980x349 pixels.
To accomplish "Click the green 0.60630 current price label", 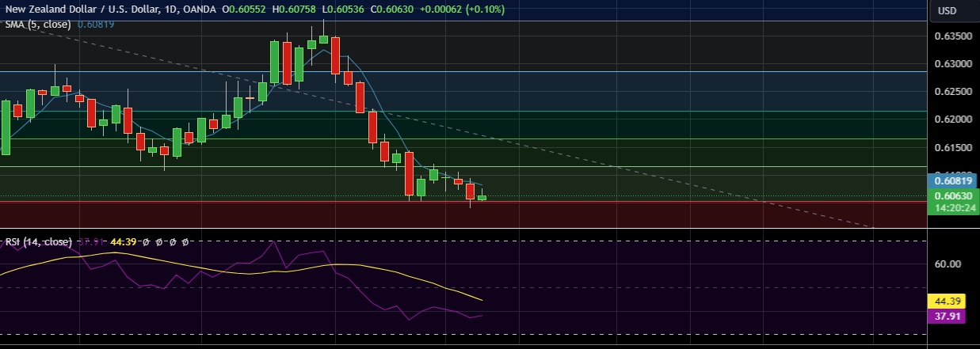I will pos(953,195).
